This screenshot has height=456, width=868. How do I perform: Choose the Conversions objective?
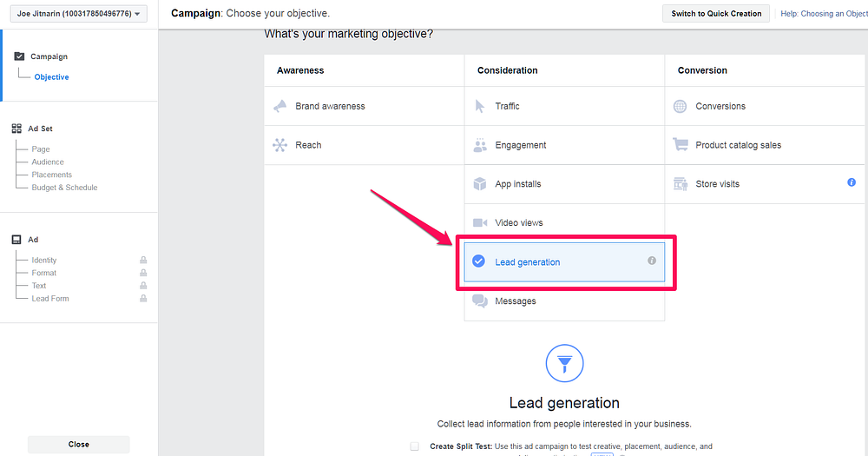pyautogui.click(x=765, y=106)
